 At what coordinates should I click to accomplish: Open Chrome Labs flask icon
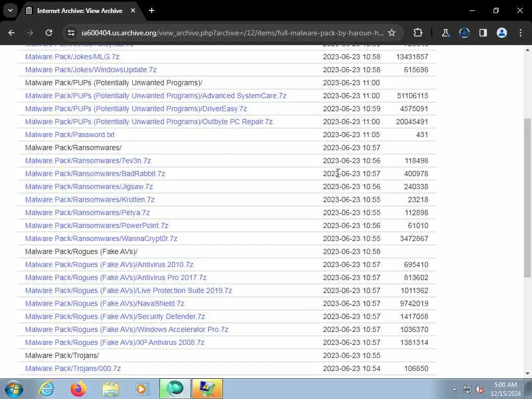(x=445, y=33)
